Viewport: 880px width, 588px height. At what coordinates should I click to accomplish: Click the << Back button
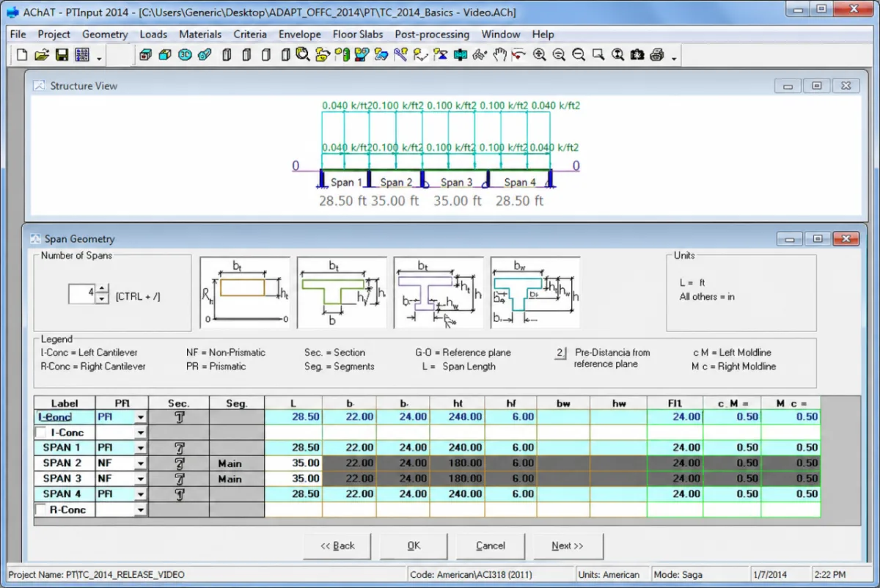[337, 546]
